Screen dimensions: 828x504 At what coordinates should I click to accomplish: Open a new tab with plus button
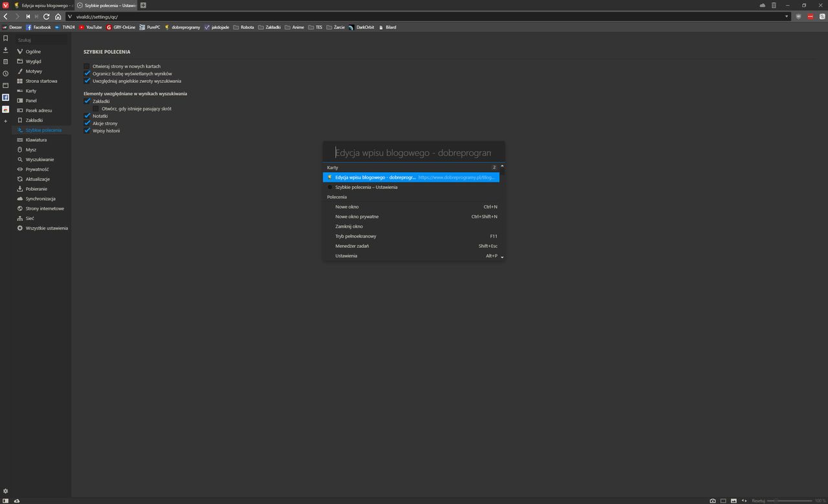click(143, 5)
